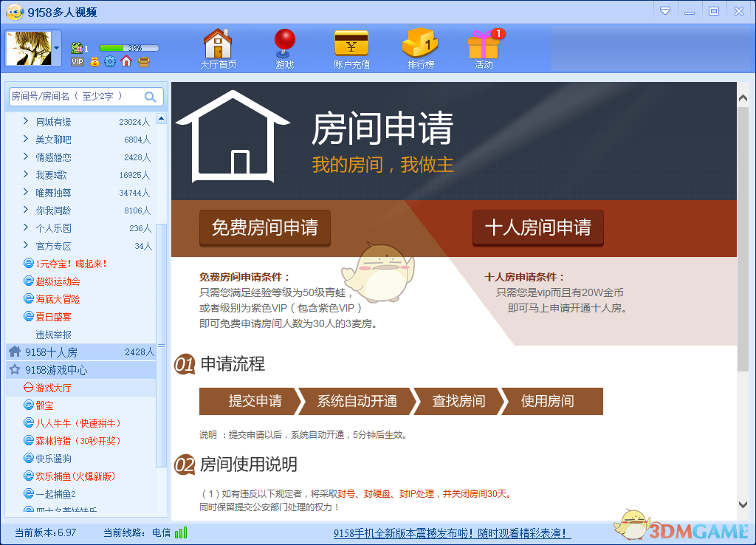Image resolution: width=756 pixels, height=545 pixels.
Task: Open 大厅首页 (hall home) from top toolbar
Action: [218, 48]
